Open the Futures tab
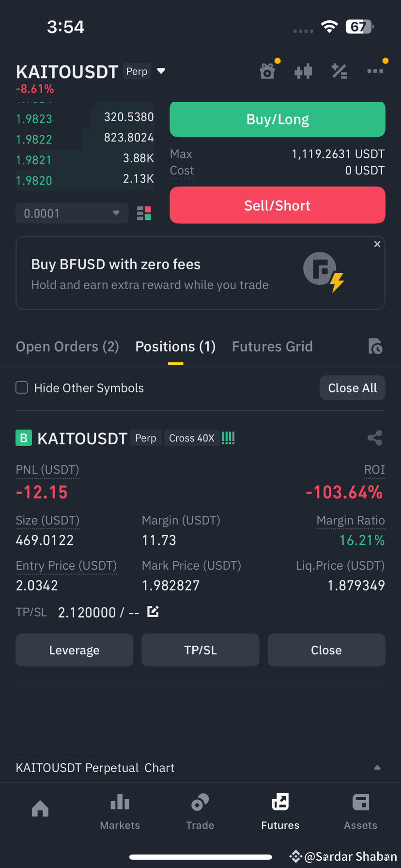This screenshot has height=868, width=401. coord(280,811)
